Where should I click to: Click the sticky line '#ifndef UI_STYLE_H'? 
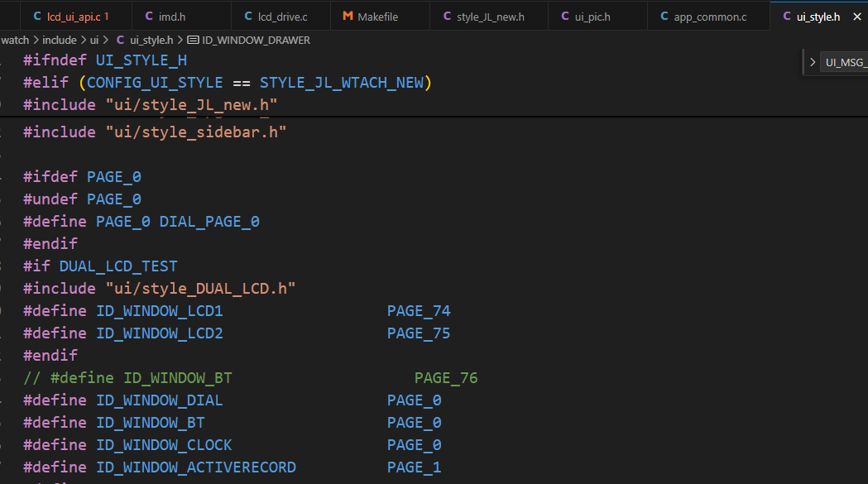click(105, 60)
